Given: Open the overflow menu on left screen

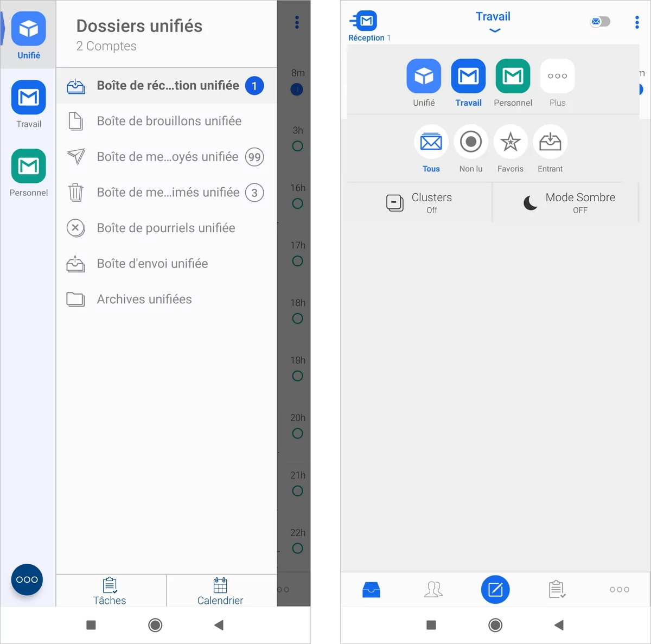Looking at the screenshot, I should click(x=297, y=22).
